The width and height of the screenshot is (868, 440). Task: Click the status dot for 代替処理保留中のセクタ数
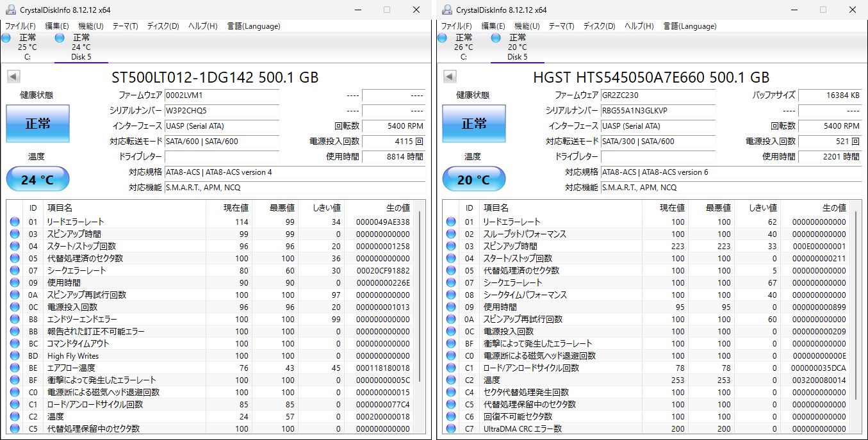[x=14, y=428]
